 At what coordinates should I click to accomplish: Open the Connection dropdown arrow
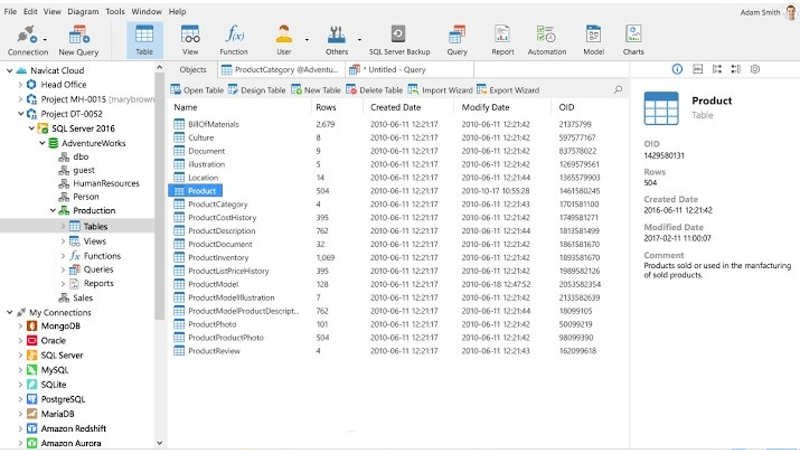click(x=45, y=39)
